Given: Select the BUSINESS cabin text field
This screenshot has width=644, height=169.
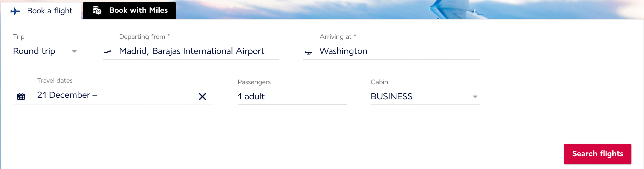Looking at the screenshot, I should click(392, 97).
